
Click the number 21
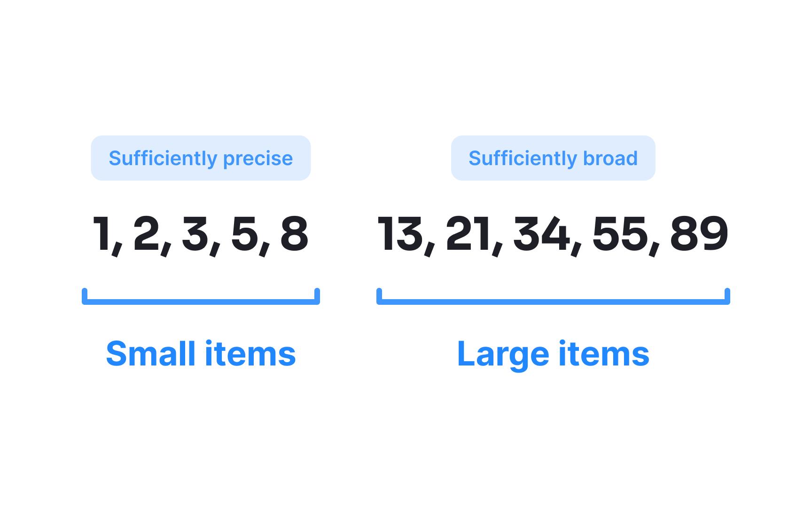click(x=468, y=233)
